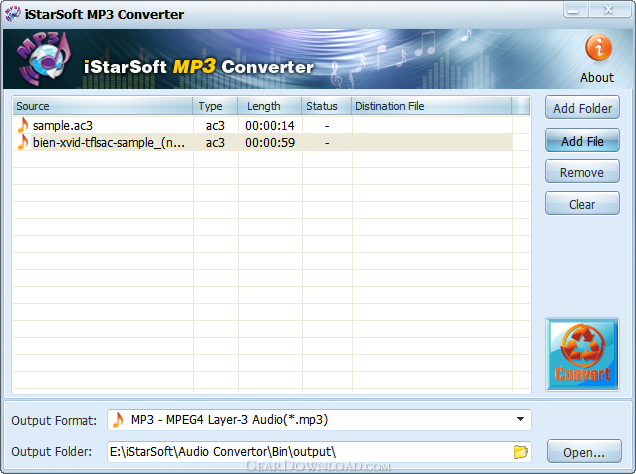This screenshot has width=636, height=474.
Task: Open the output folder with Open...
Action: click(x=584, y=452)
